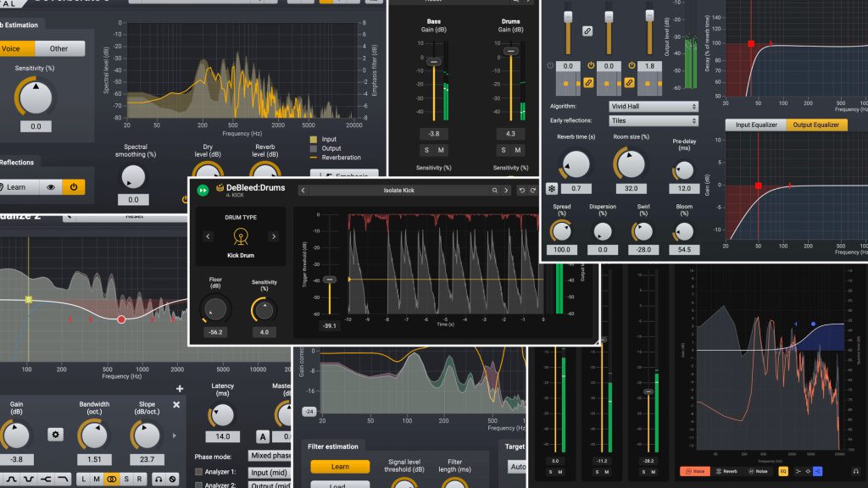Open the Early reflections dropdown showing Tiles

point(653,120)
